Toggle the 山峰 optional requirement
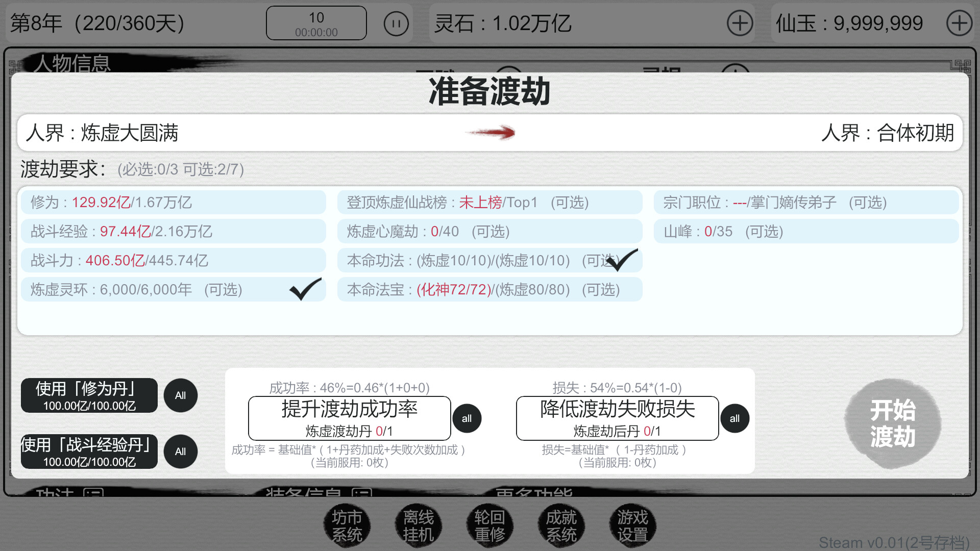The image size is (980, 551). point(805,231)
